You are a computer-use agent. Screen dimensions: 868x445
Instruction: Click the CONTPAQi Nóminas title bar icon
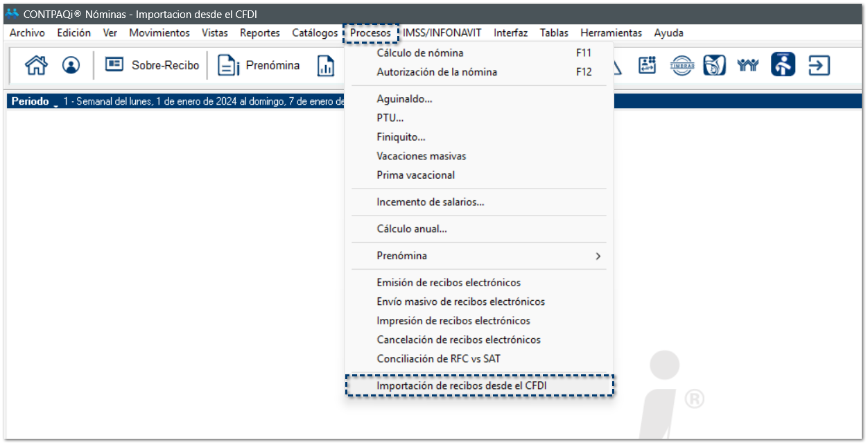[12, 13]
